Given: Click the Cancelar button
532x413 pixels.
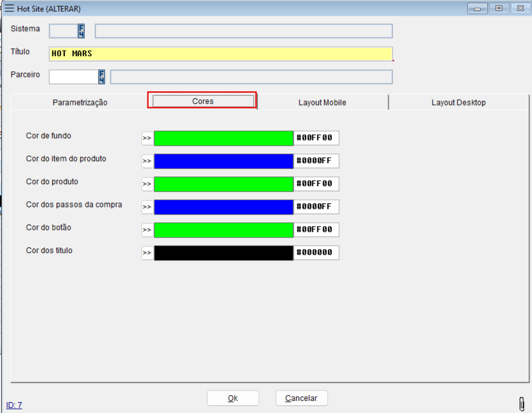Looking at the screenshot, I should (301, 398).
